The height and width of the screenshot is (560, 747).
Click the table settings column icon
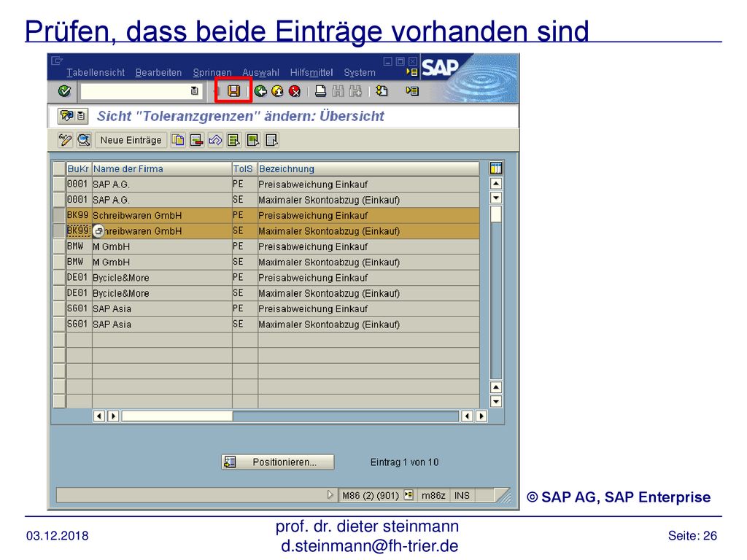click(x=496, y=168)
